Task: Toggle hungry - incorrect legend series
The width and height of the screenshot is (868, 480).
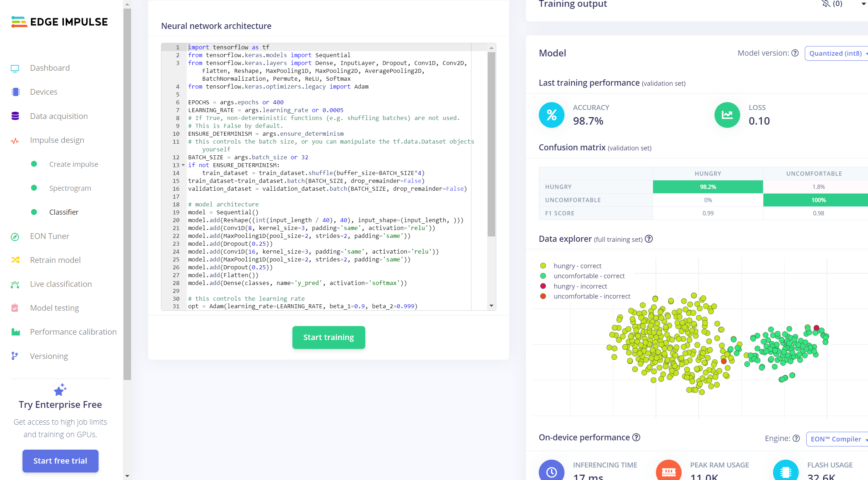Action: click(580, 286)
